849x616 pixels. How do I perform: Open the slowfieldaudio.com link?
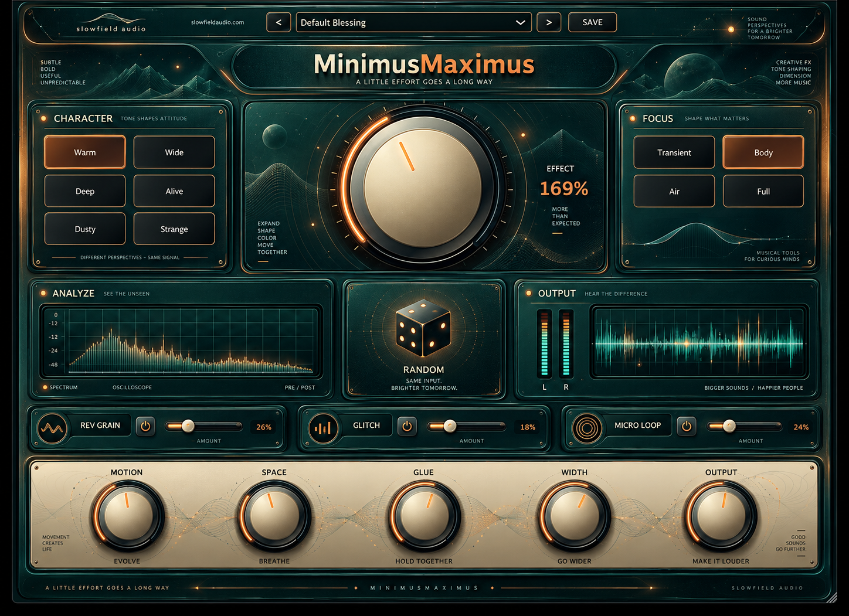click(x=218, y=22)
